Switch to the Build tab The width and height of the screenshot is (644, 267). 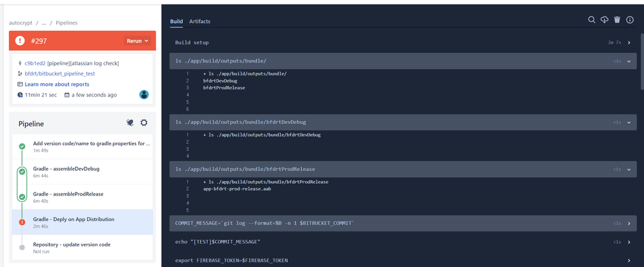tap(177, 21)
